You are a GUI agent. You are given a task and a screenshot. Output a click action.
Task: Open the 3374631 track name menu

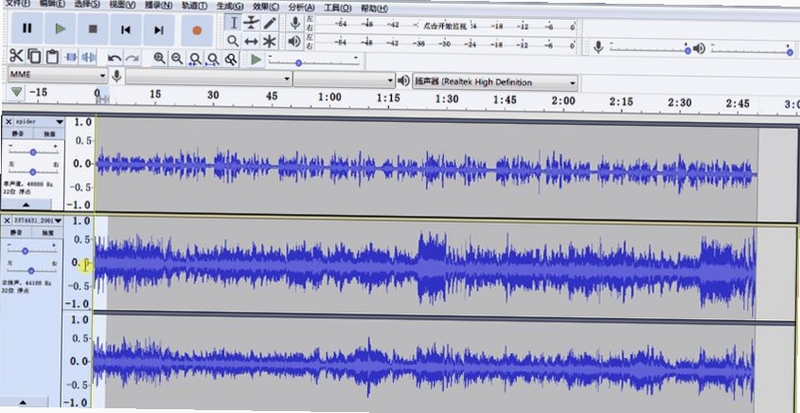pyautogui.click(x=37, y=220)
